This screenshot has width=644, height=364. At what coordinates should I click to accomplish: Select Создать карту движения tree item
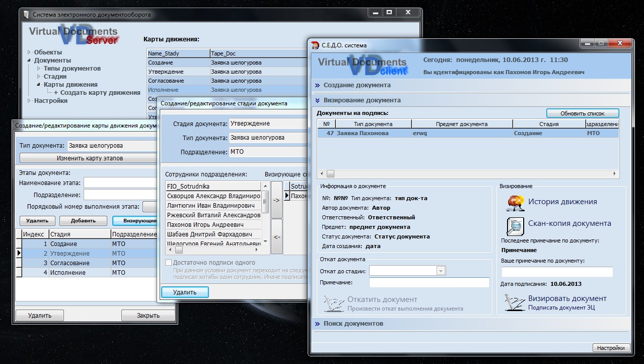(x=100, y=92)
